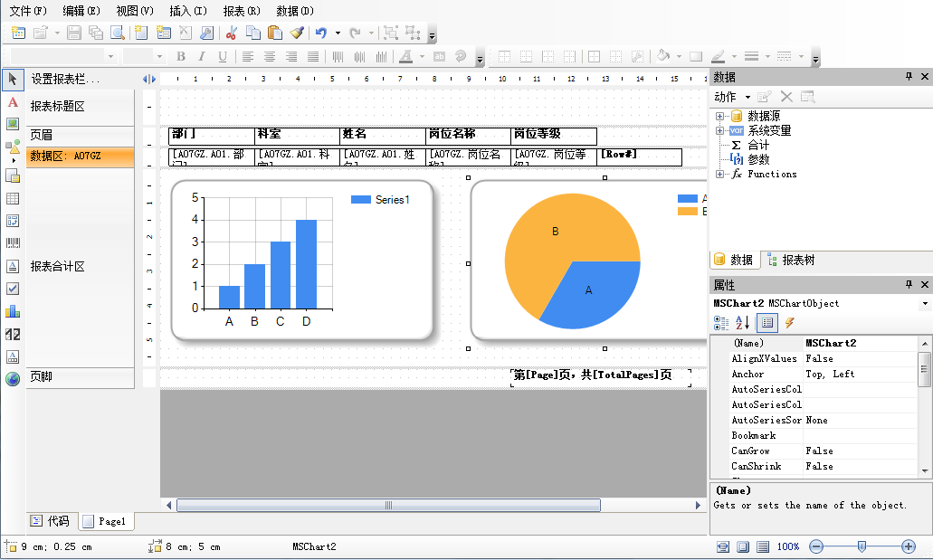Image resolution: width=933 pixels, height=560 pixels.
Task: Add a new dialog form
Action: coord(163,33)
